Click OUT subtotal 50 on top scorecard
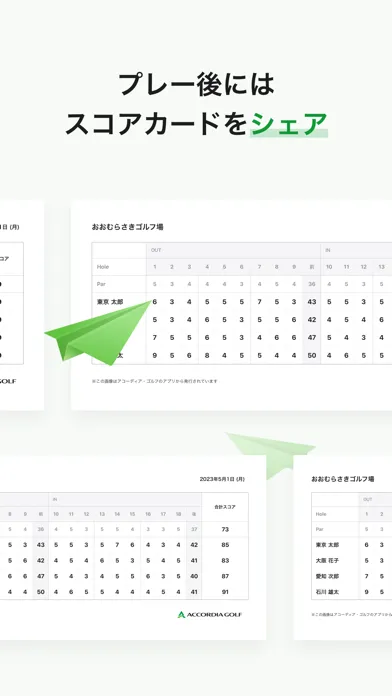392x696 pixels. [312, 355]
